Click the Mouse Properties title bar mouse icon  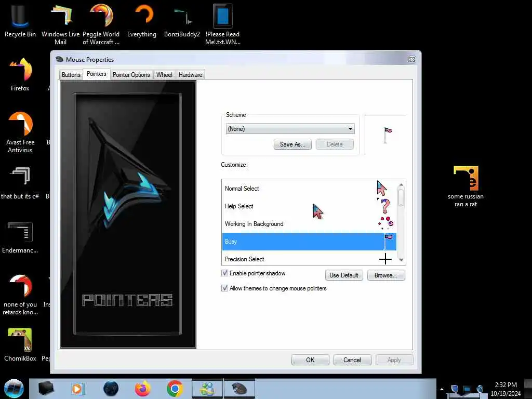[60, 59]
